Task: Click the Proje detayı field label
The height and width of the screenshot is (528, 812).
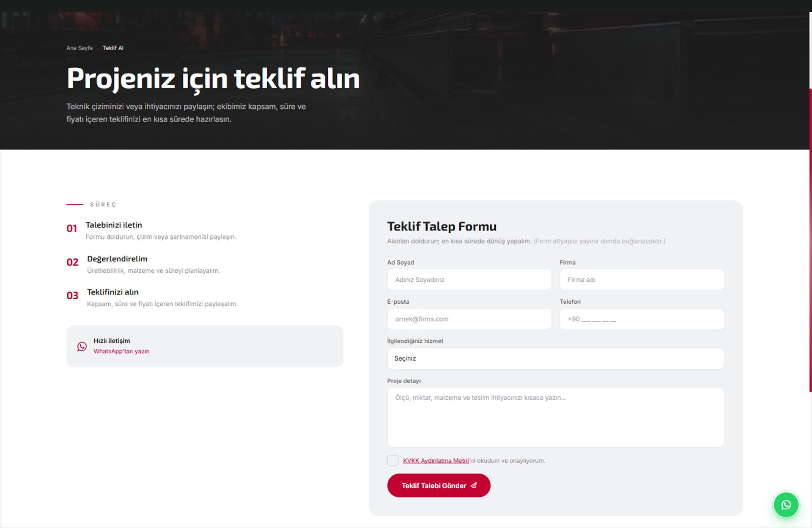Action: (404, 381)
